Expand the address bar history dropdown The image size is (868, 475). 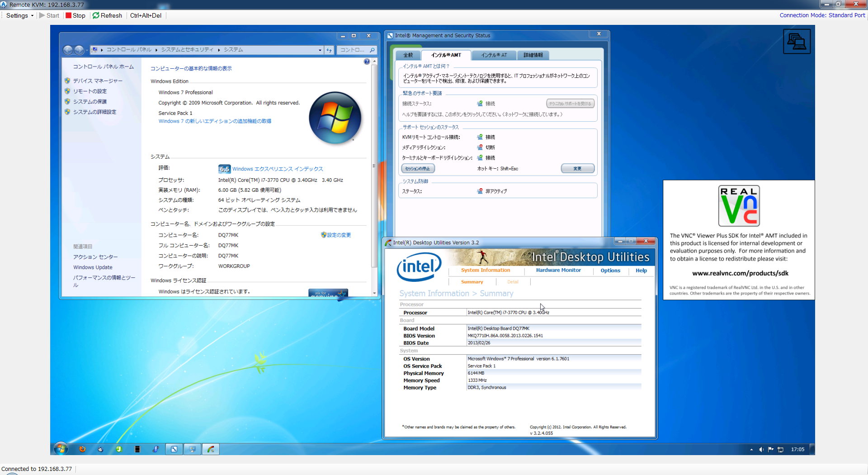(x=320, y=50)
